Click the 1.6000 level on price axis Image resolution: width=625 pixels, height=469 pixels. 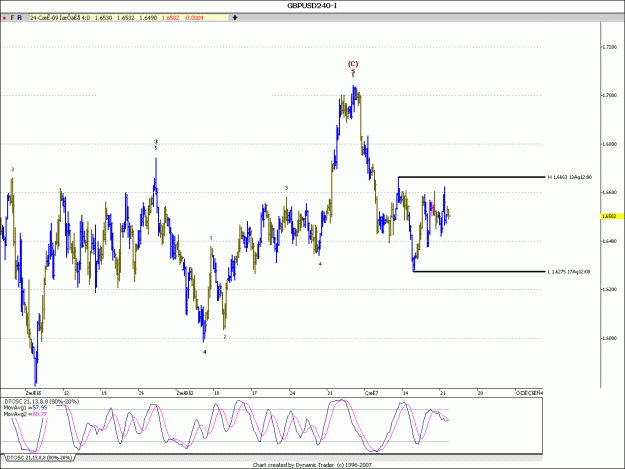tap(610, 338)
